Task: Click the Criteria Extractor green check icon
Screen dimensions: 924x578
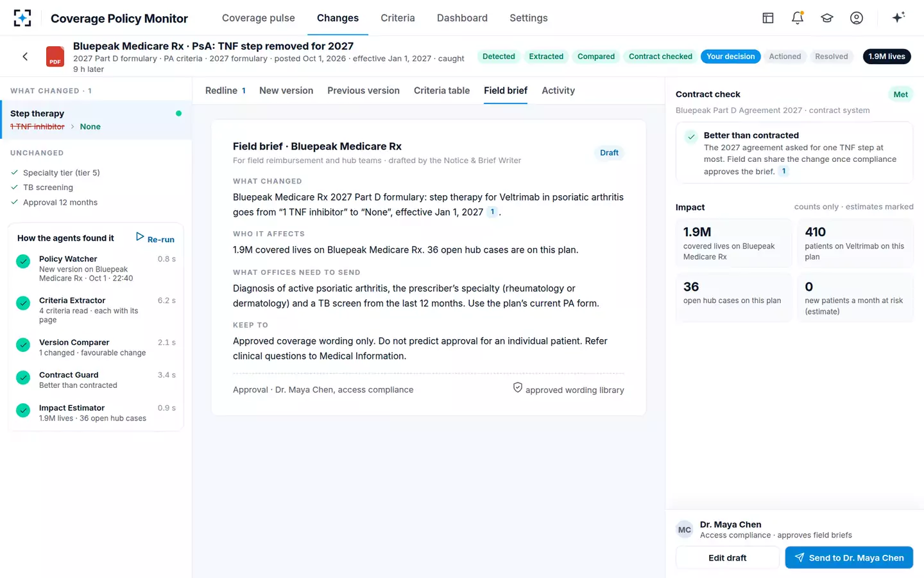Action: (x=23, y=302)
